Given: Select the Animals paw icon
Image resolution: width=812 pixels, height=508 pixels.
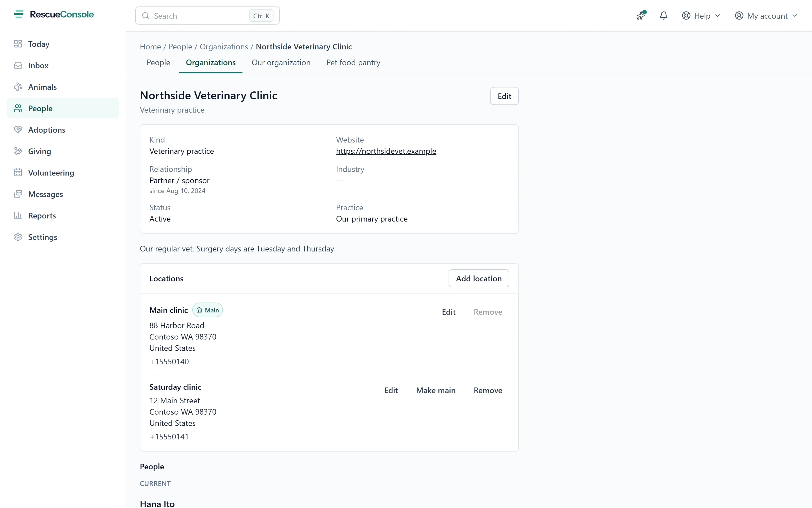Looking at the screenshot, I should tap(18, 87).
